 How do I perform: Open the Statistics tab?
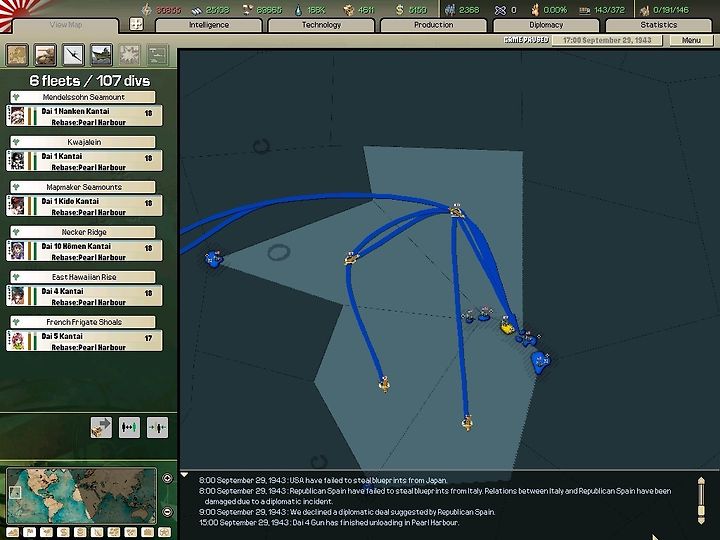click(658, 25)
